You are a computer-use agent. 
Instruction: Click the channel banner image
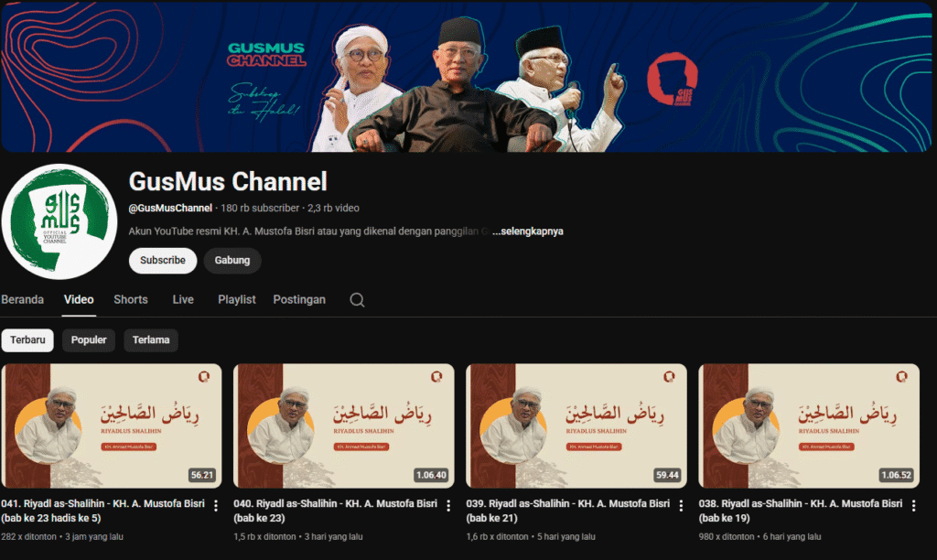tap(467, 77)
